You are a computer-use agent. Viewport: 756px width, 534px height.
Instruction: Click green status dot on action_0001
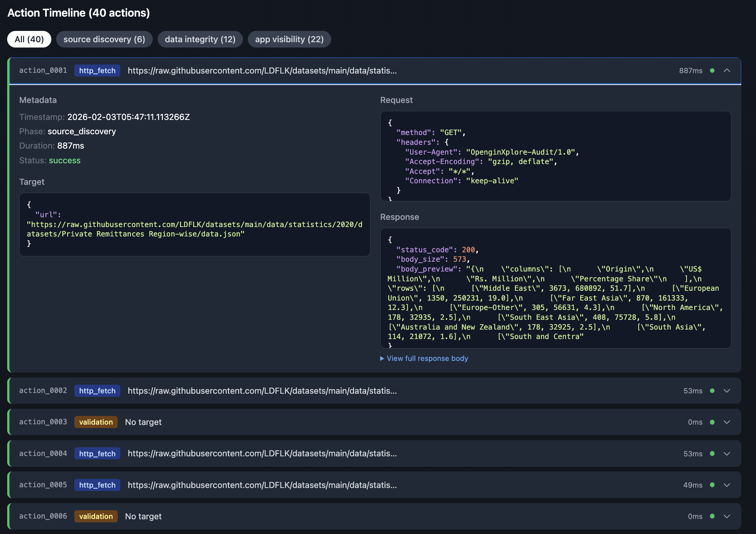click(x=712, y=71)
